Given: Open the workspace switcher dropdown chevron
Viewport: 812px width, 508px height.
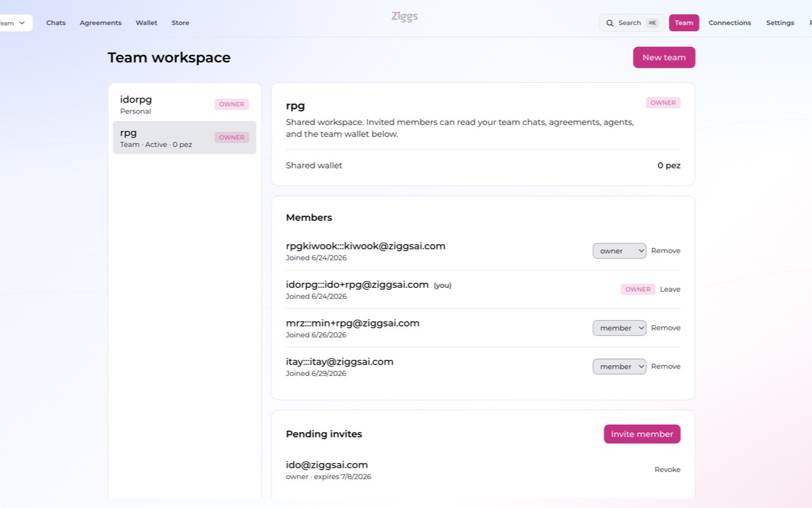Looking at the screenshot, I should coord(22,23).
